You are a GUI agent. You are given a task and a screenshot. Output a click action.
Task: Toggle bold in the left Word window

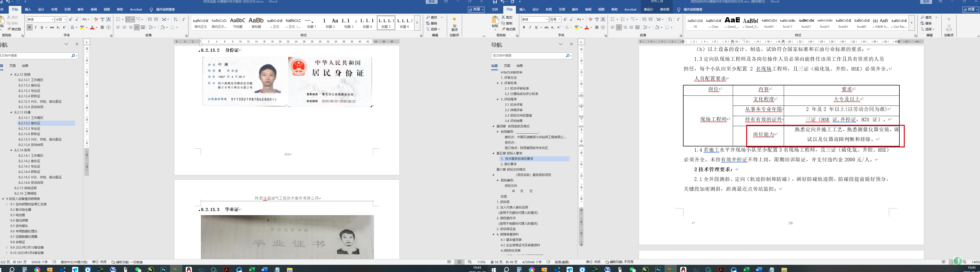[29, 27]
